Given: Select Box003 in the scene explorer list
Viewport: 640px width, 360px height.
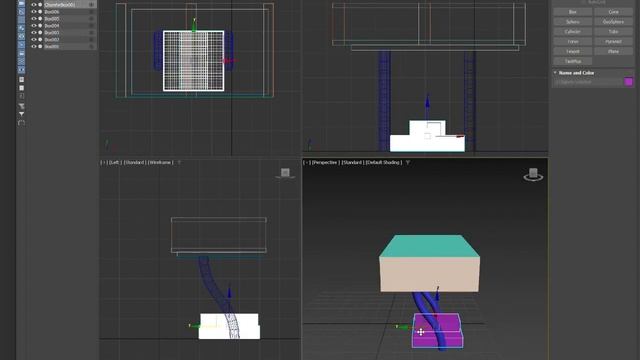Looking at the screenshot, I should [x=52, y=33].
